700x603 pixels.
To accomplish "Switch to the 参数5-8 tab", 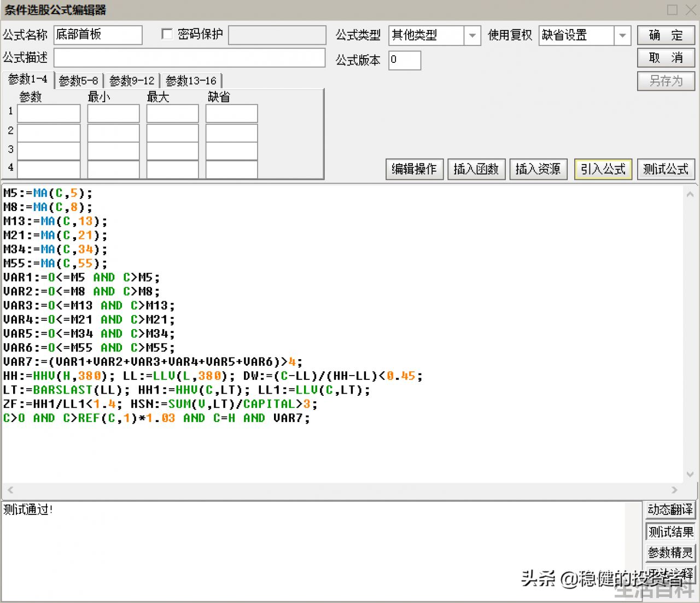I will click(78, 81).
